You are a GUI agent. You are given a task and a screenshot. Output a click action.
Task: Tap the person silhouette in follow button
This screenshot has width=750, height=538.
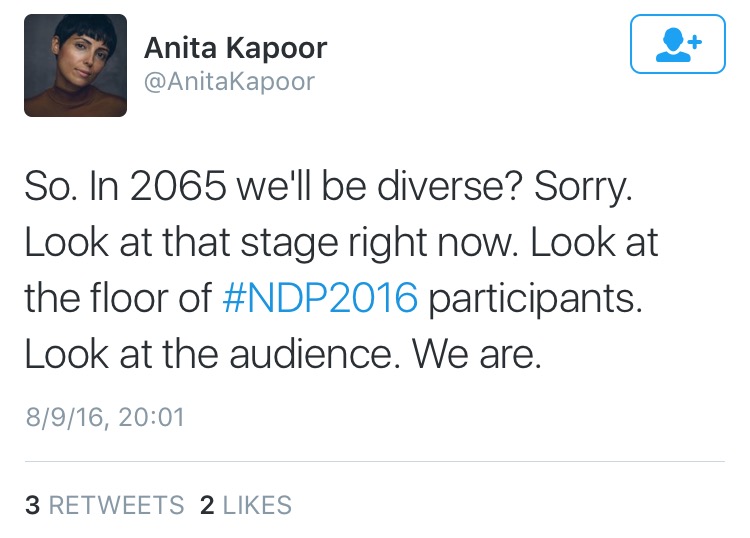pyautogui.click(x=671, y=45)
